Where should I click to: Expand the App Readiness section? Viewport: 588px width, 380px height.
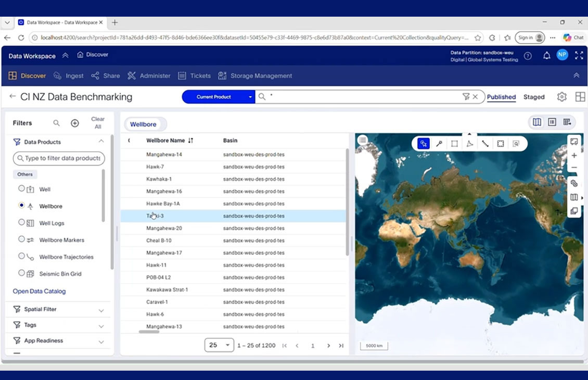pos(101,342)
